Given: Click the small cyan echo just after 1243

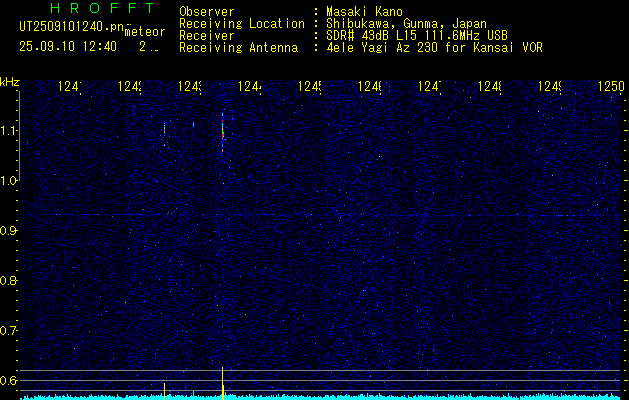Looking at the screenshot, I should (x=193, y=124).
